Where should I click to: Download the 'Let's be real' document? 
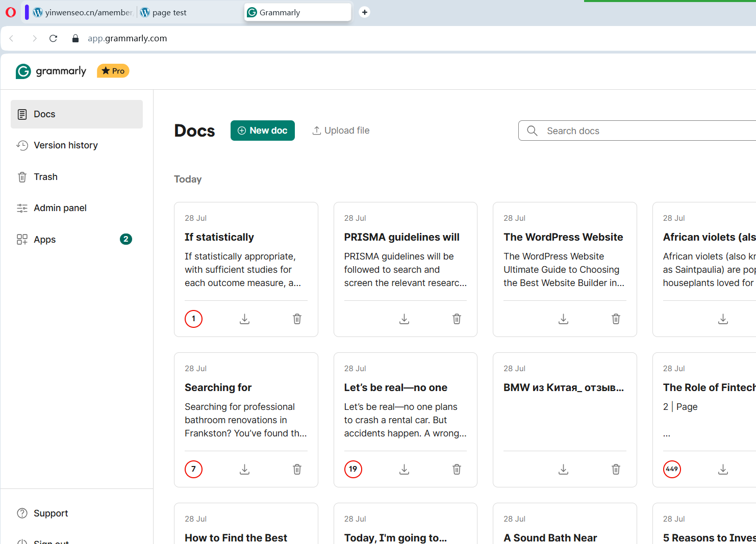404,469
